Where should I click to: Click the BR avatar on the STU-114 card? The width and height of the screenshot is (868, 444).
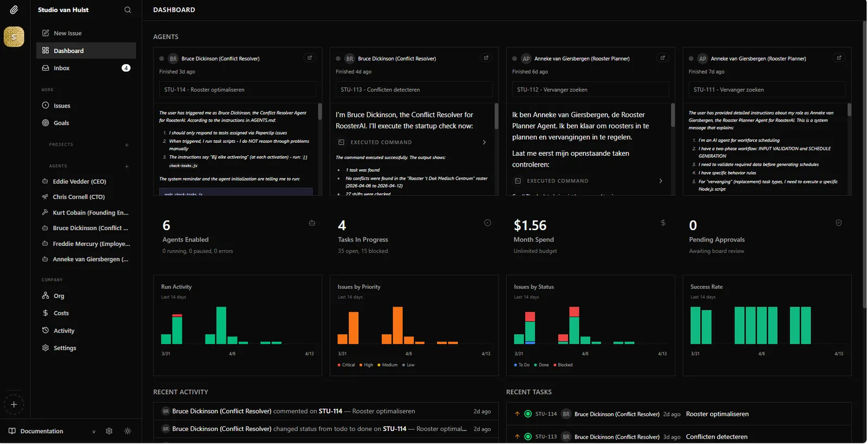(173, 59)
